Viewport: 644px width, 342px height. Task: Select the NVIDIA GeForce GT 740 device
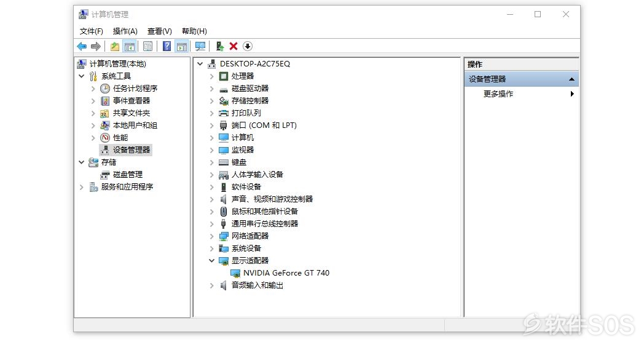point(286,273)
